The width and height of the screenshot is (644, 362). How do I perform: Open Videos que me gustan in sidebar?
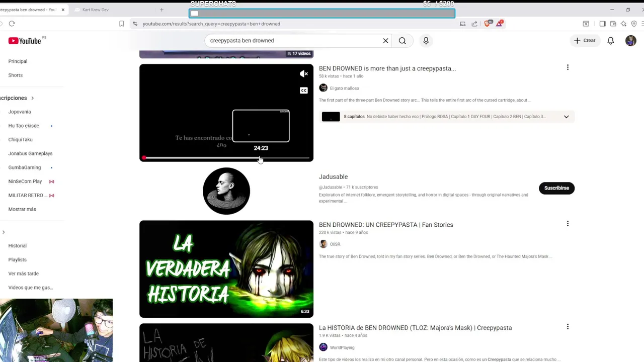pos(30,288)
